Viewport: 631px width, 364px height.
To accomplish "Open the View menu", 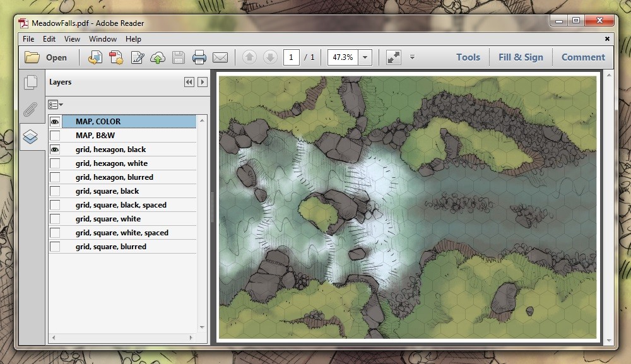I will click(x=72, y=39).
